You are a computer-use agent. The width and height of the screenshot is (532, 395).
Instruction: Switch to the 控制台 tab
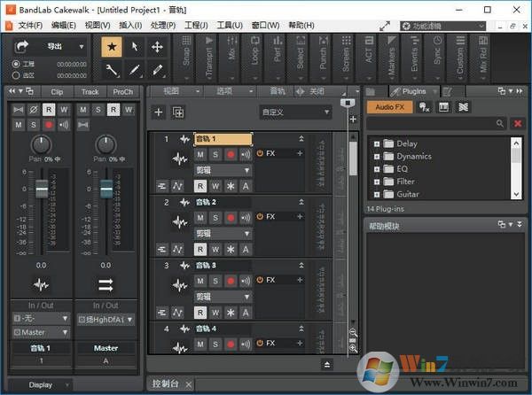168,383
